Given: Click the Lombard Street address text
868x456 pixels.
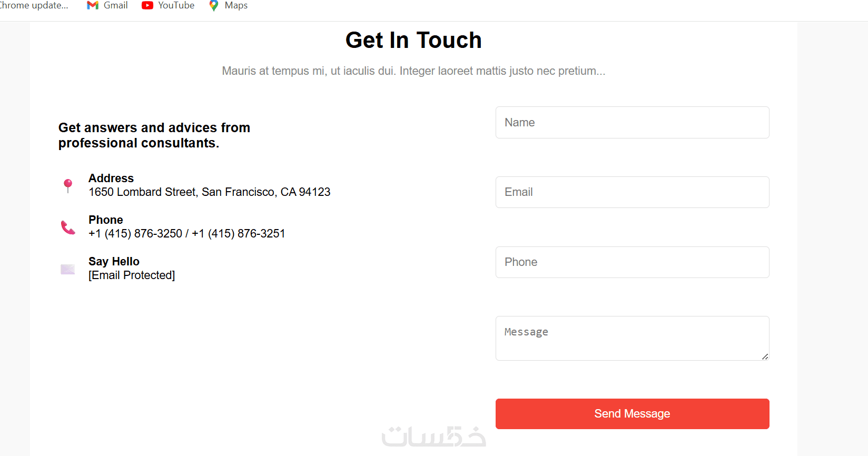Looking at the screenshot, I should click(209, 192).
